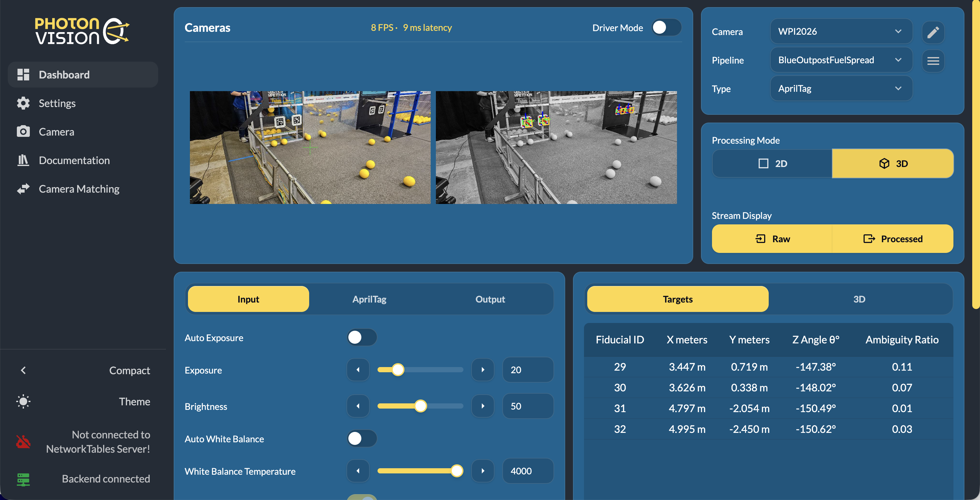Increase White Balance Temperature arrow
Image resolution: width=980 pixels, height=500 pixels.
(x=483, y=471)
